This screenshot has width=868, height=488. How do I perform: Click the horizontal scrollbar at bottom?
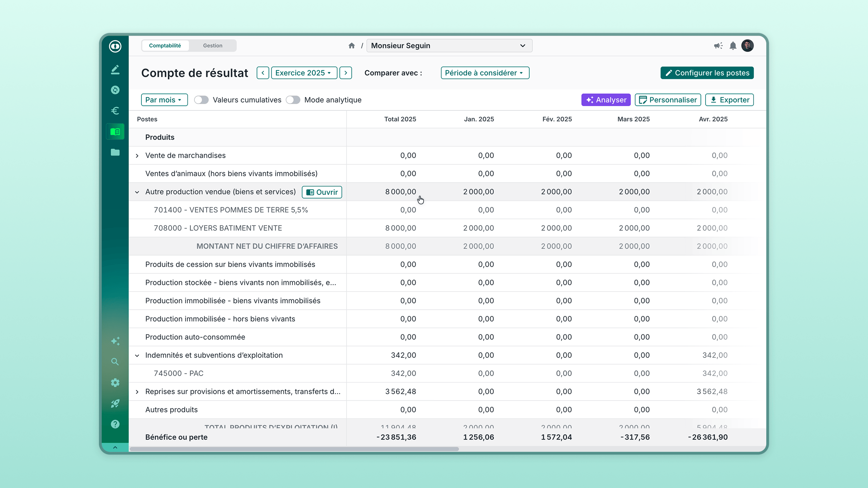pyautogui.click(x=294, y=449)
